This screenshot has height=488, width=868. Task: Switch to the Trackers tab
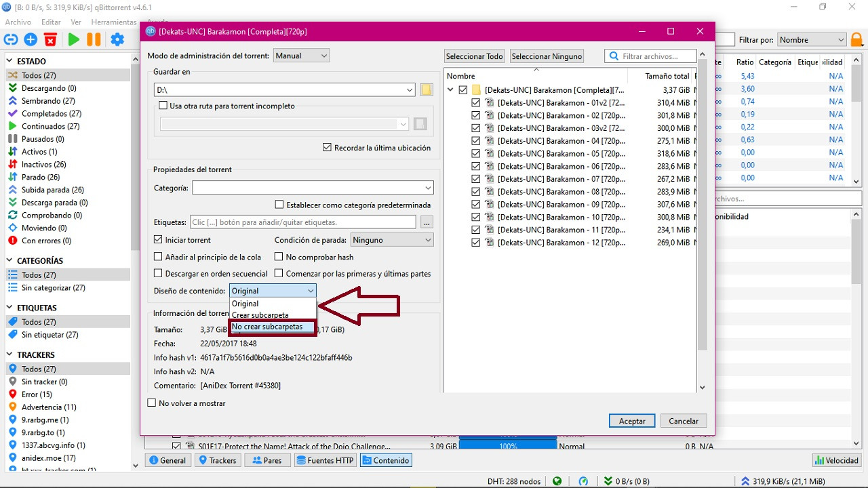[217, 460]
